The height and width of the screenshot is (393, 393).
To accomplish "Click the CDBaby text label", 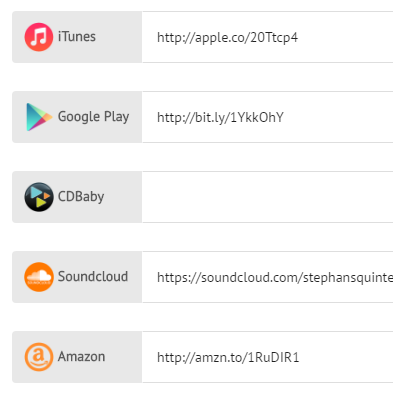I will click(81, 197).
